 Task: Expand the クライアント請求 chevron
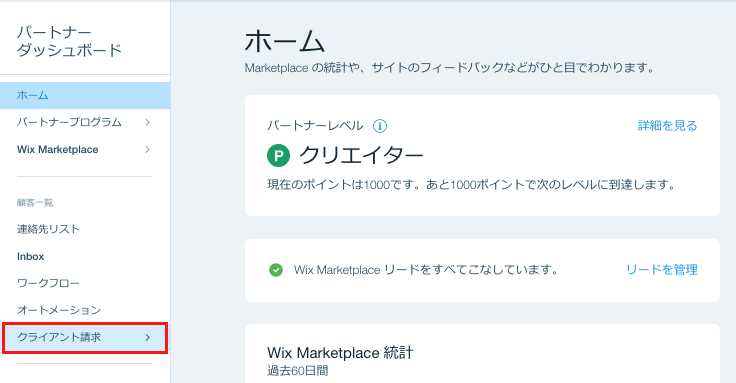coord(147,337)
